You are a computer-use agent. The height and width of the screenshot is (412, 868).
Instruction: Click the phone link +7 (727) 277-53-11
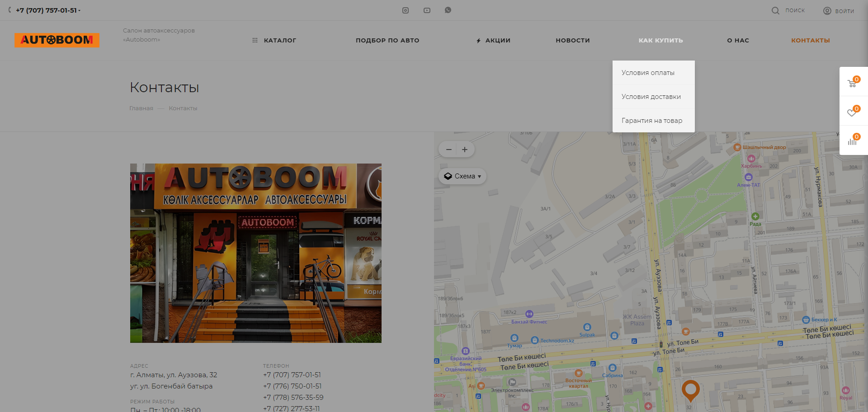pyautogui.click(x=292, y=408)
